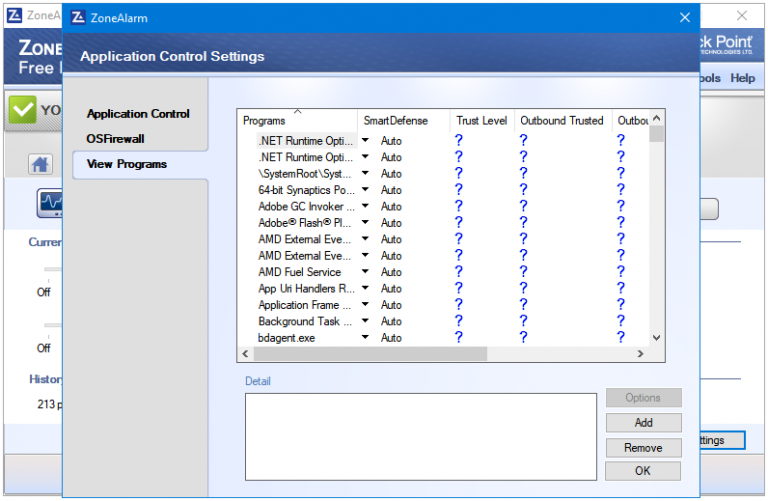Image resolution: width=768 pixels, height=501 pixels.
Task: Select the second .NET Runtime Opti... program row
Action: (x=305, y=157)
